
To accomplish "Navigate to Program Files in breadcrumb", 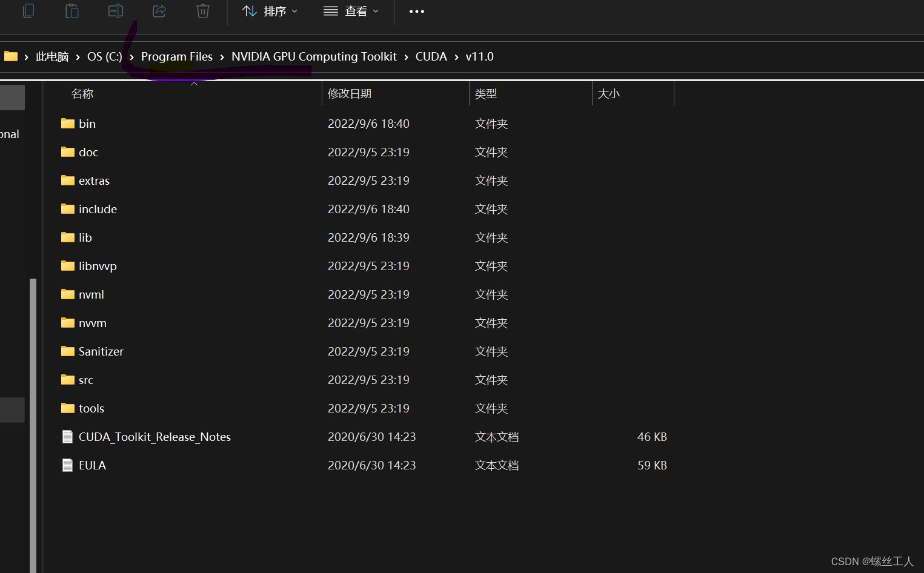I will tap(177, 56).
